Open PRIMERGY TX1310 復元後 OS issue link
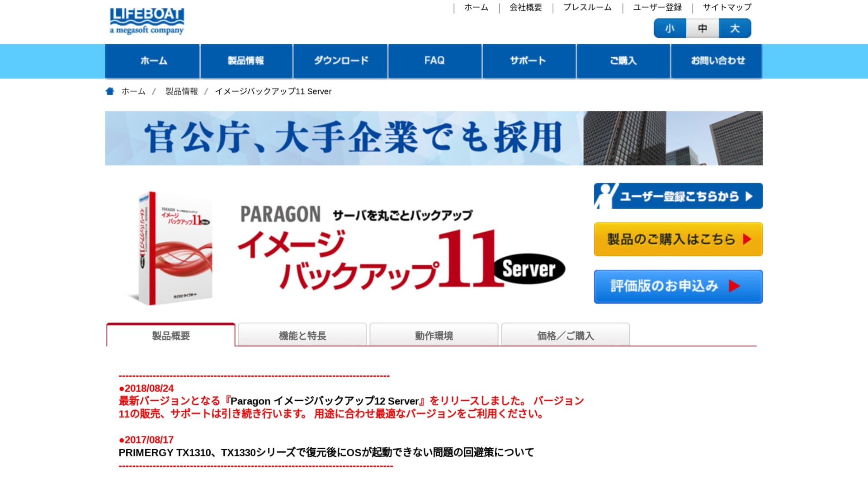Image resolution: width=868 pixels, height=488 pixels. point(326,452)
